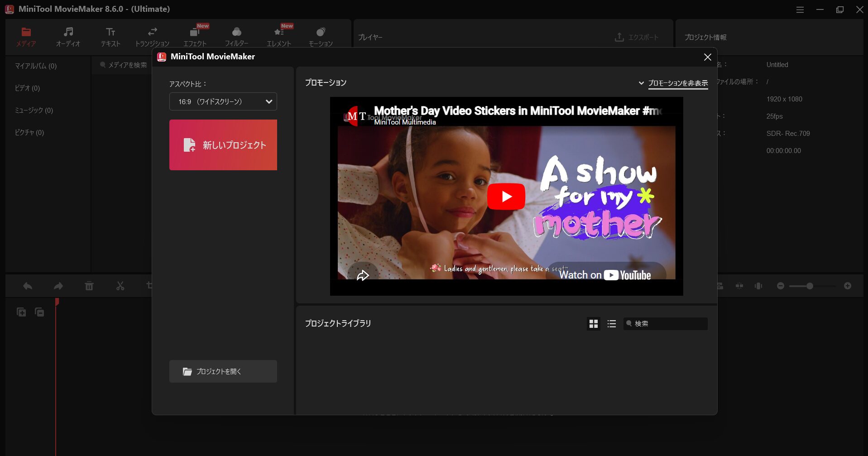Screen dimensions: 868x456
Task: Click the scissors split icon
Action: coord(120,286)
